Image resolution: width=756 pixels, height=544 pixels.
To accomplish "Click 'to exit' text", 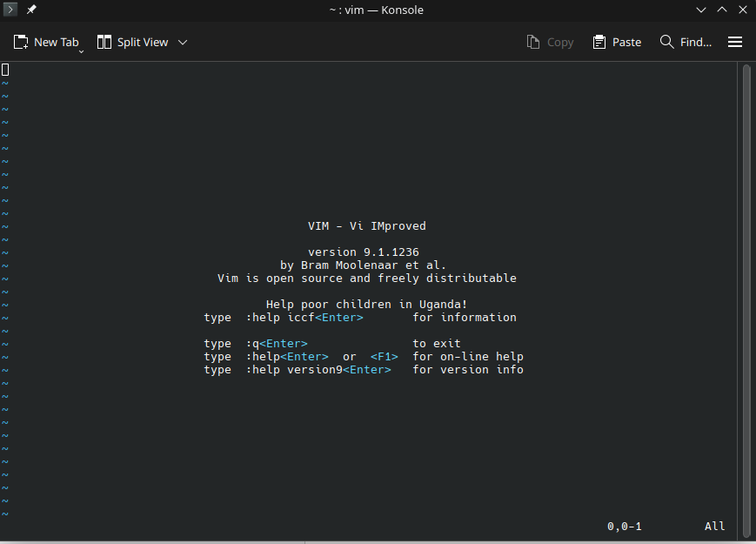I will [437, 344].
